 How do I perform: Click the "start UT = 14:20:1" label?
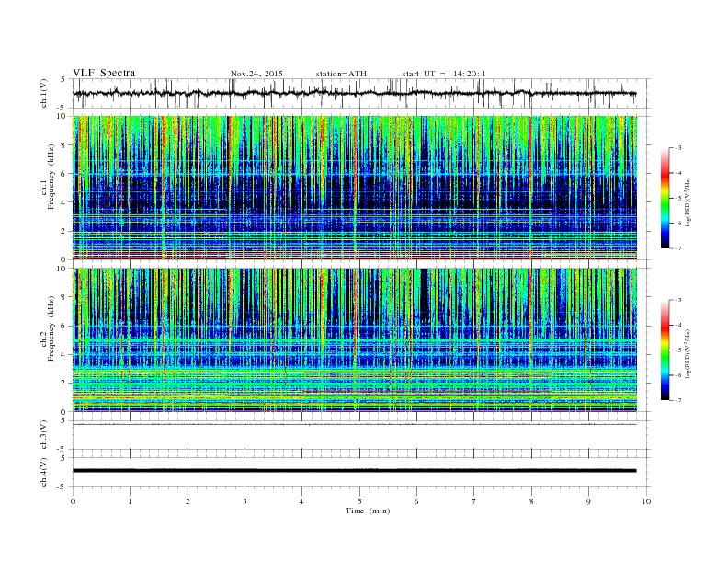pyautogui.click(x=444, y=74)
